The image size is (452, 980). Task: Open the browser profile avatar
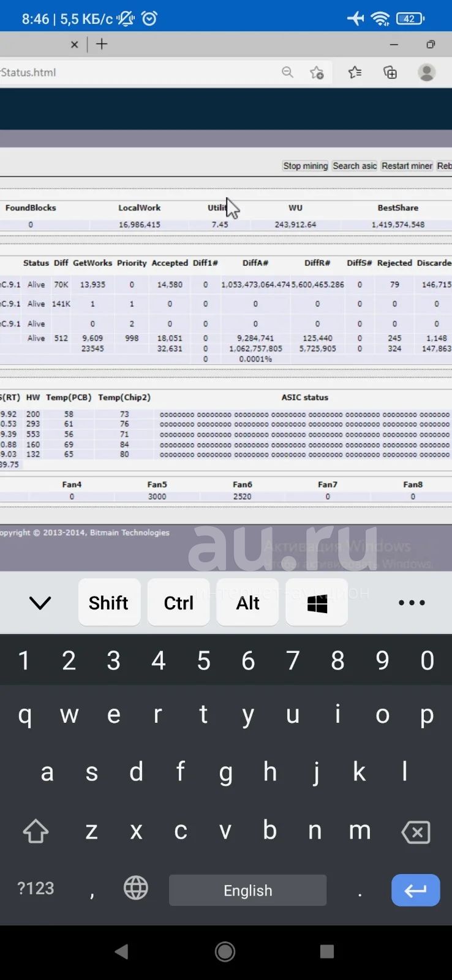click(427, 72)
